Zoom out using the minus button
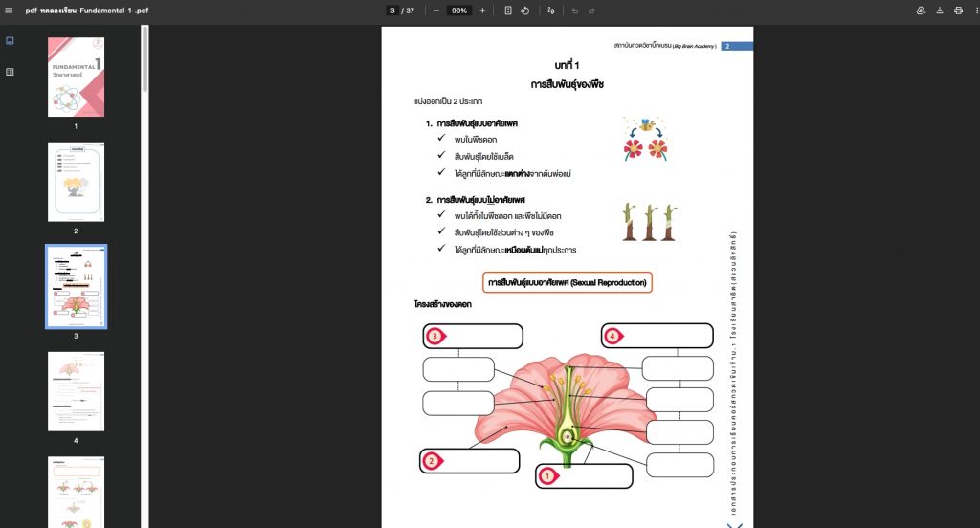 pyautogui.click(x=436, y=11)
